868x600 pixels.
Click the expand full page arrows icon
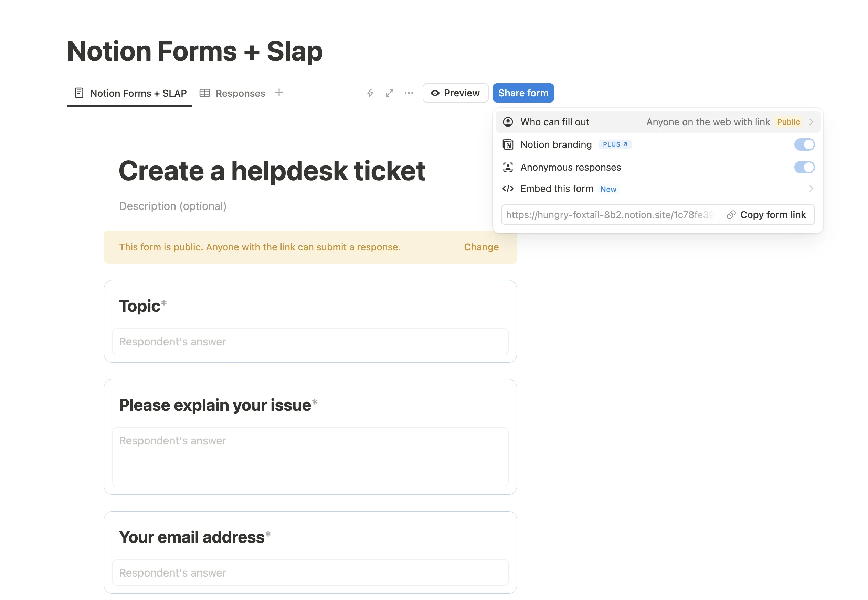[389, 93]
